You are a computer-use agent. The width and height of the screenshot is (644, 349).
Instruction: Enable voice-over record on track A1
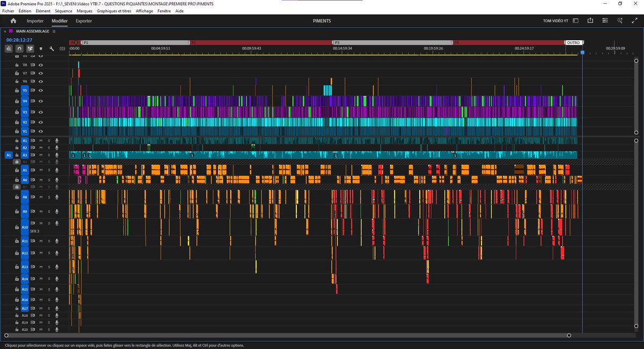56,140
